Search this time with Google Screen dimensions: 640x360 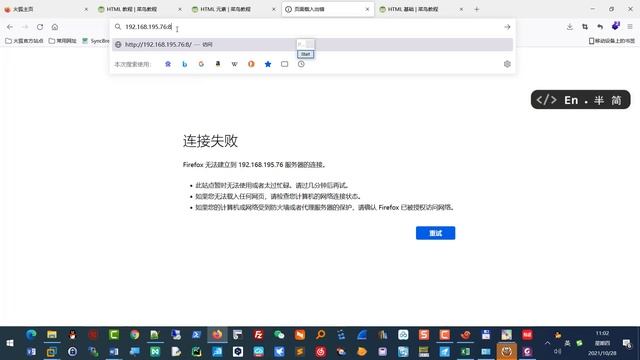[x=201, y=64]
